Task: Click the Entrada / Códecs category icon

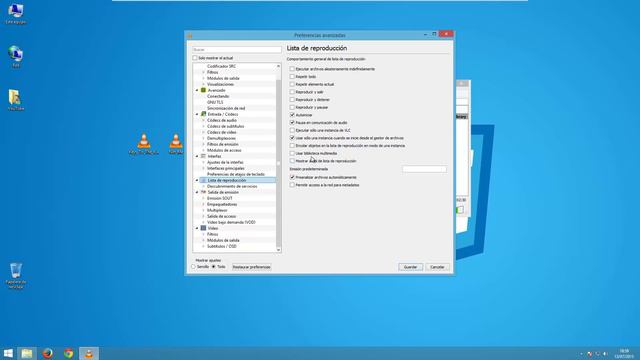Action: tap(203, 114)
